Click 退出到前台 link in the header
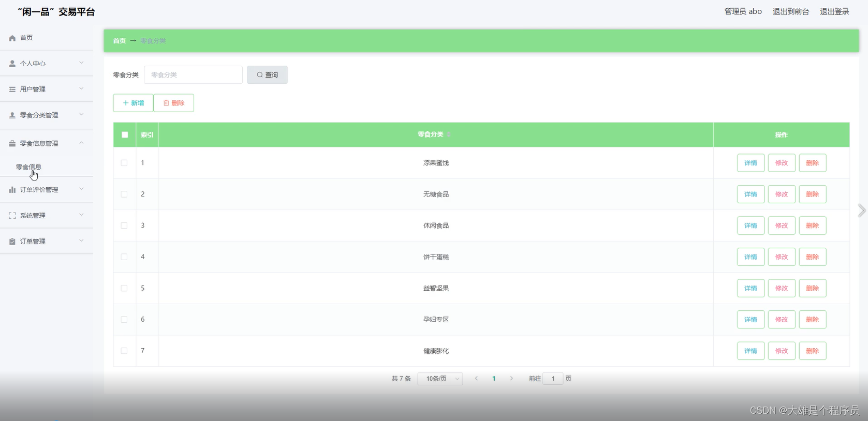Image resolution: width=868 pixels, height=421 pixels. tap(791, 11)
